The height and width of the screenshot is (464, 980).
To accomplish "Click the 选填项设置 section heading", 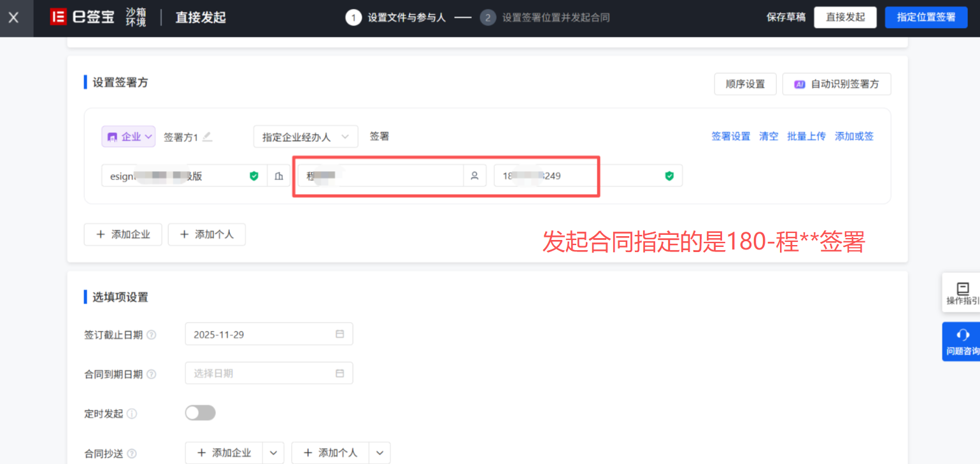I will [x=120, y=297].
